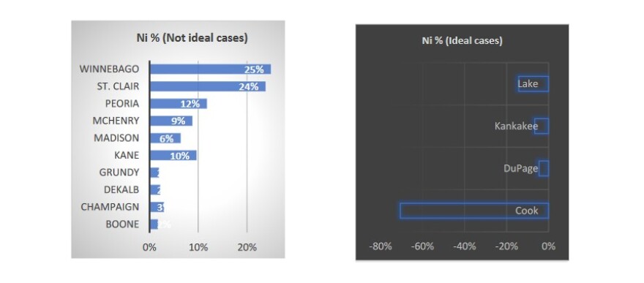This screenshot has width=644, height=283.
Task: Click the -40% axis label
Action: (x=465, y=246)
